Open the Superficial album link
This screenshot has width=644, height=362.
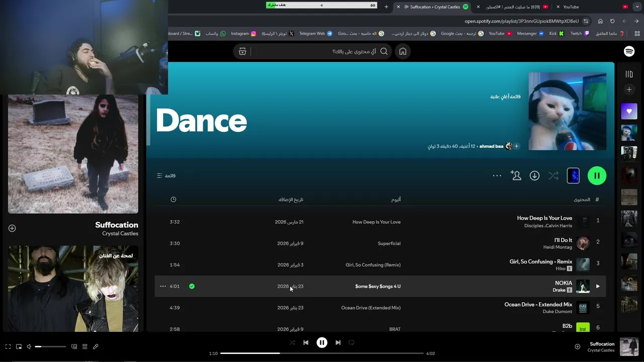pos(389,243)
